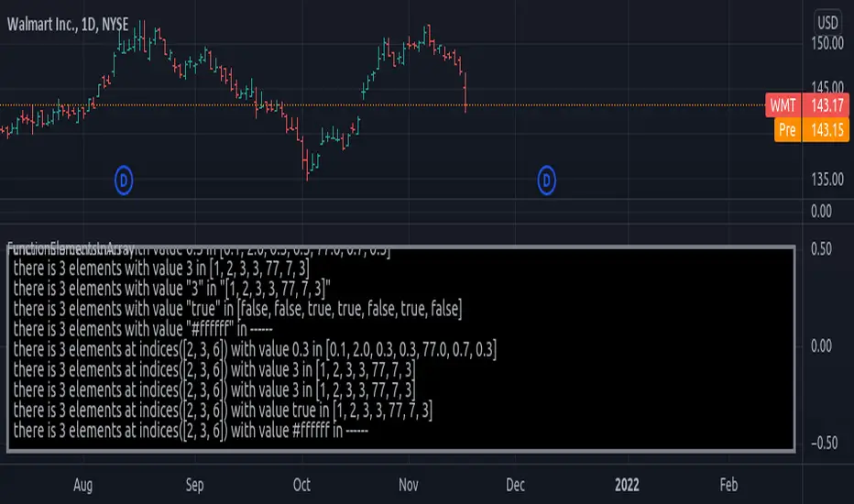
Task: Click the 150.00 price scale label
Action: [828, 42]
